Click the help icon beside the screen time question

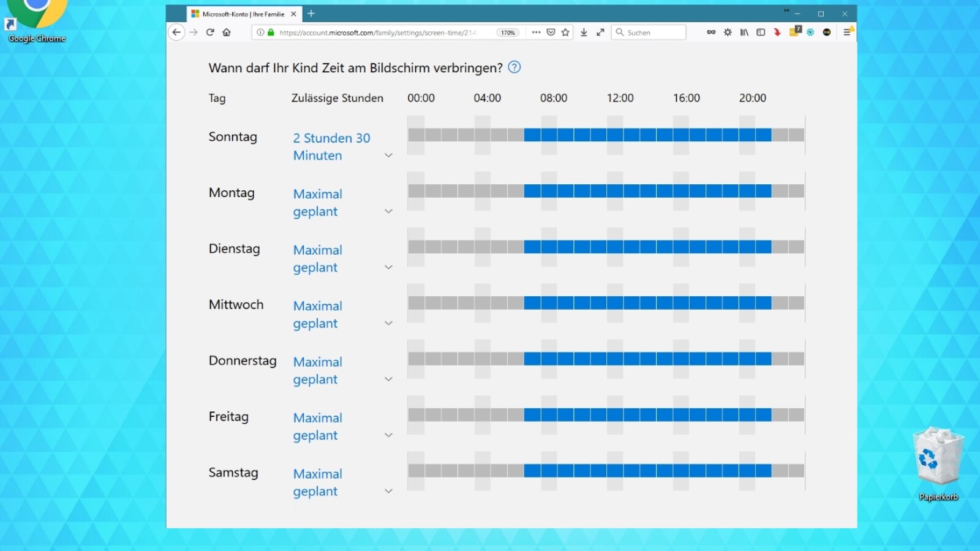click(x=514, y=67)
